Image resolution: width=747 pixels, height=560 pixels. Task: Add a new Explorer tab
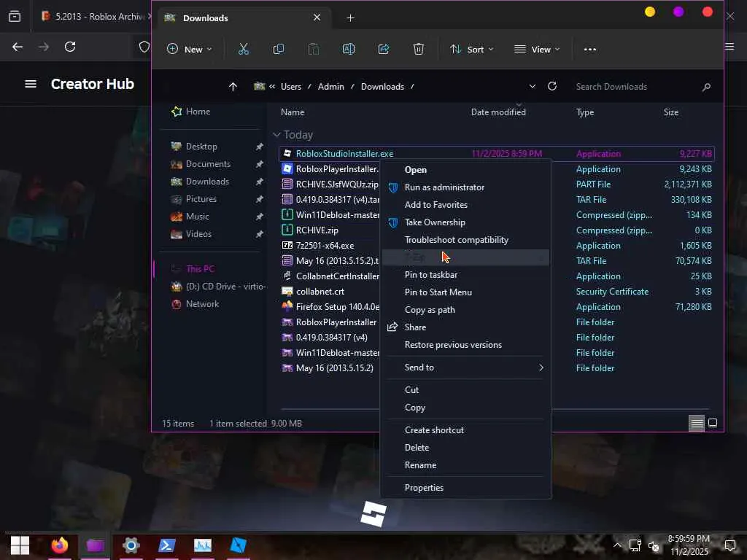click(350, 18)
